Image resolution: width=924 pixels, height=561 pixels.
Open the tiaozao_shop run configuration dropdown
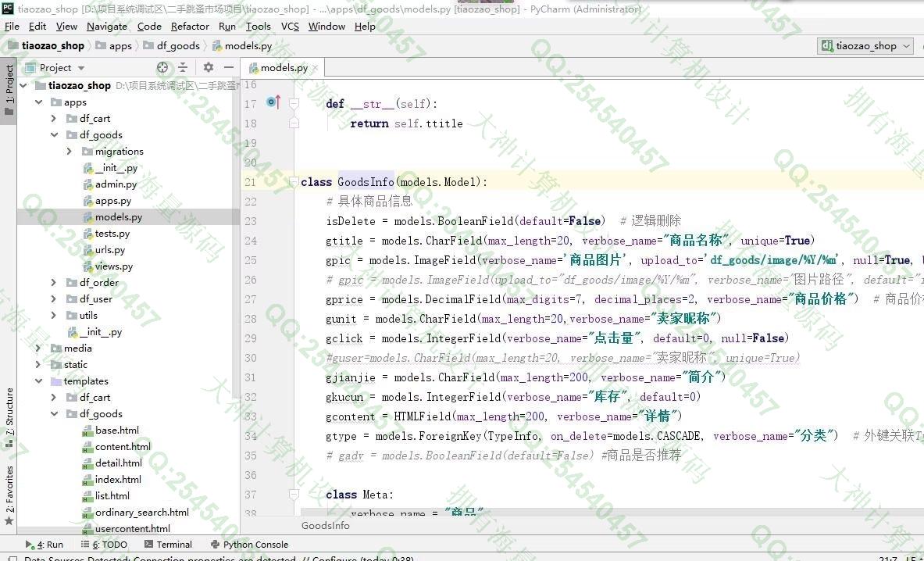coord(866,46)
